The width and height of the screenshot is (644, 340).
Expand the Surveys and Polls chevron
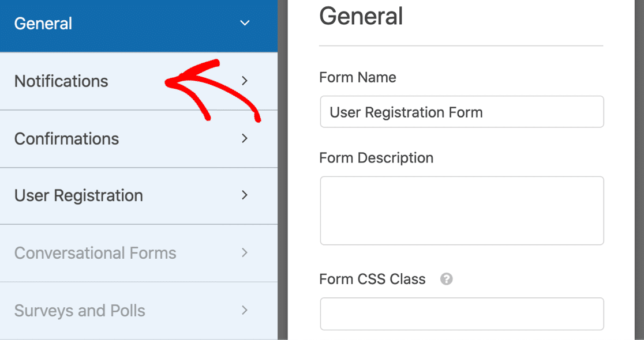click(245, 310)
